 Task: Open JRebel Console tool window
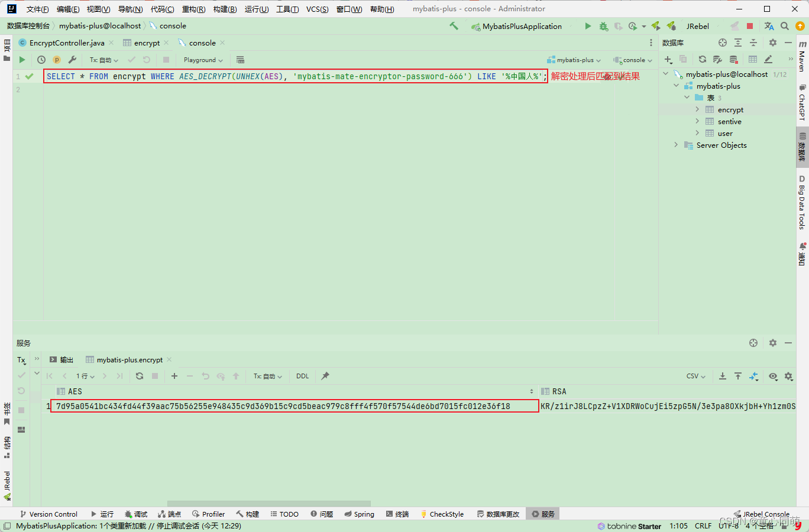[x=762, y=514]
